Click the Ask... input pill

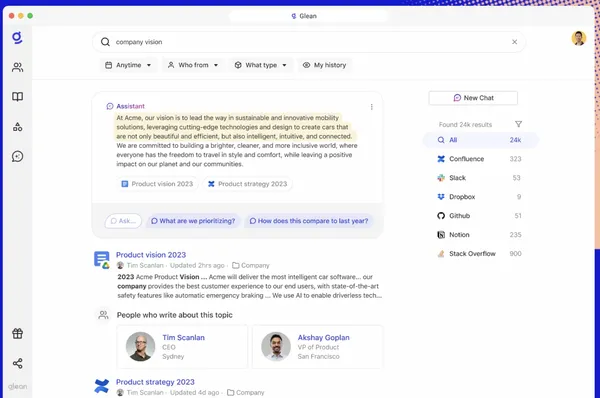pos(123,221)
